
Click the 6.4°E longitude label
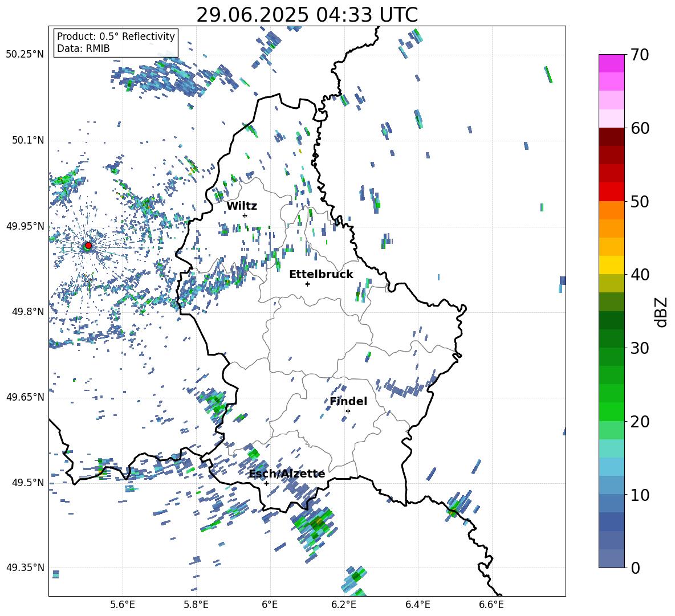417,605
